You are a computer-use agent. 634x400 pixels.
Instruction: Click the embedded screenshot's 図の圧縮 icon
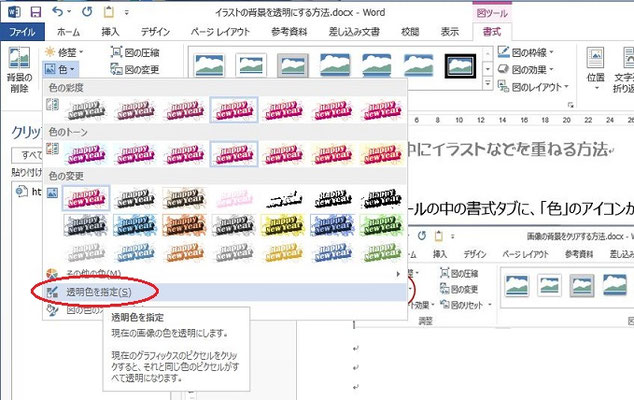pos(444,273)
